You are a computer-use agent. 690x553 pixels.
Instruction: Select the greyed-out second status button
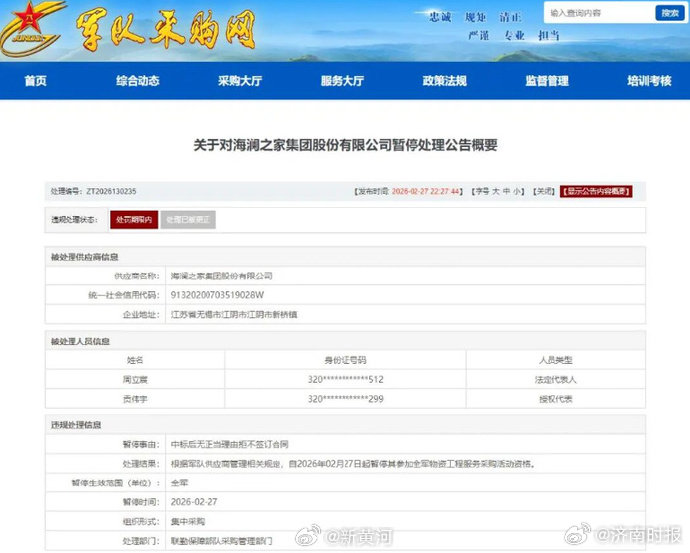coord(188,220)
